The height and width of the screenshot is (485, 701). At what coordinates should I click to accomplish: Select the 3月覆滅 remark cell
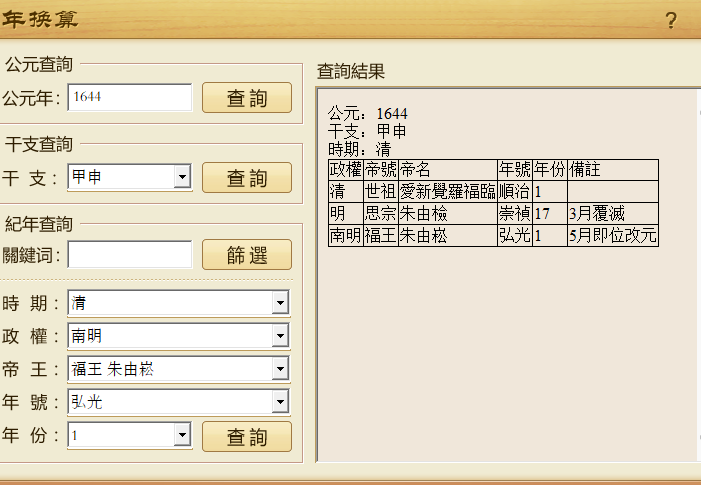pyautogui.click(x=612, y=214)
